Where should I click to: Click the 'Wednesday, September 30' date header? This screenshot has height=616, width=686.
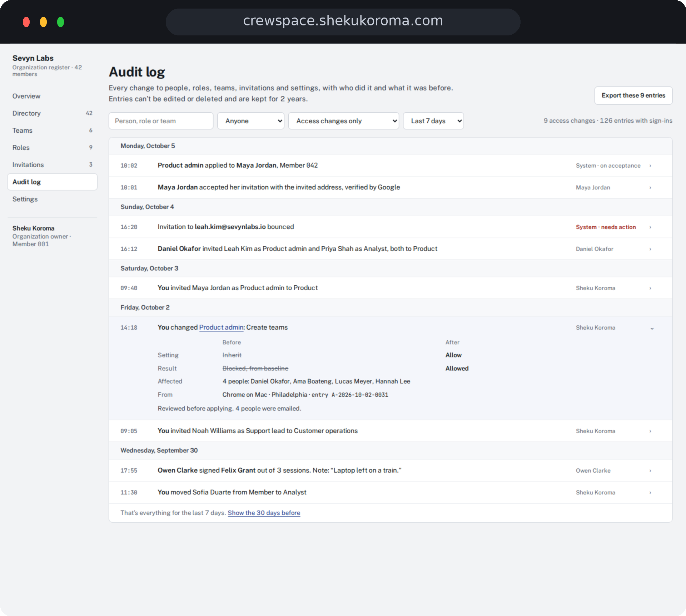(x=159, y=450)
